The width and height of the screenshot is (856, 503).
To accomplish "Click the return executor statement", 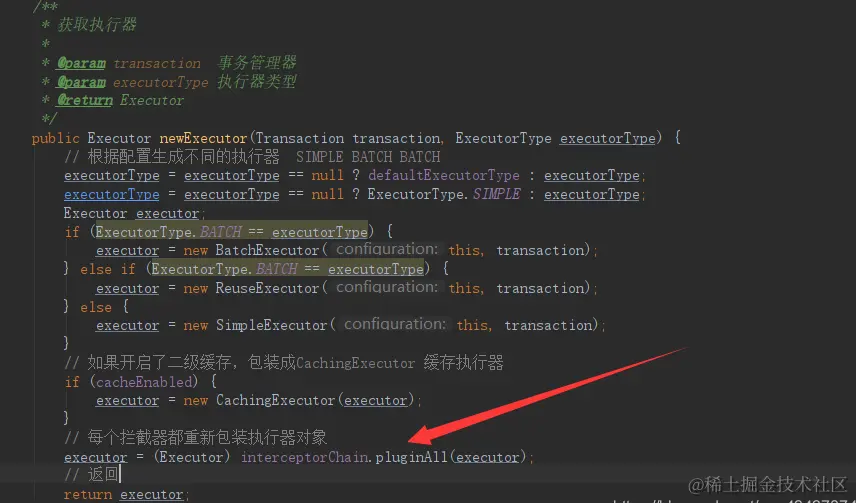I will pos(126,495).
